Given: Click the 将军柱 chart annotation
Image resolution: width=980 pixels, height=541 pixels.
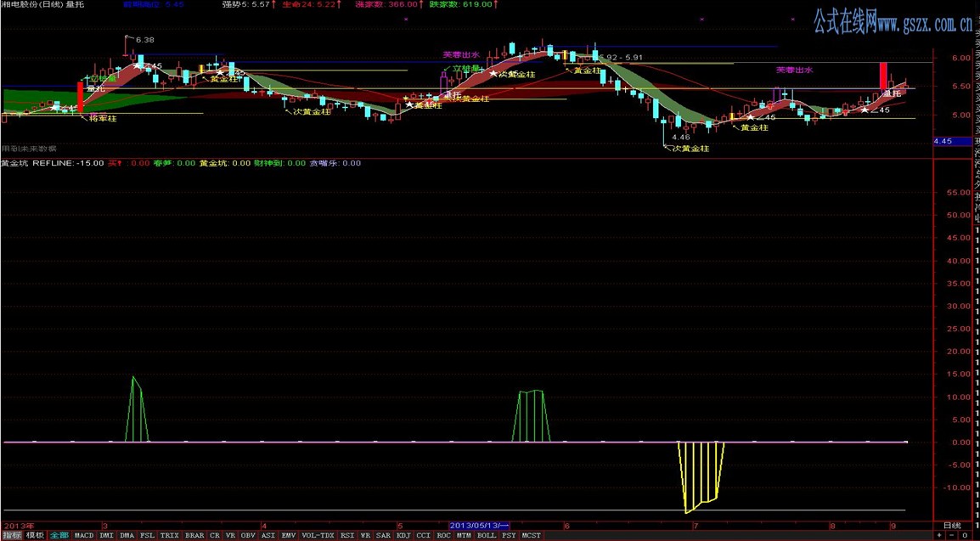Looking at the screenshot, I should (103, 117).
